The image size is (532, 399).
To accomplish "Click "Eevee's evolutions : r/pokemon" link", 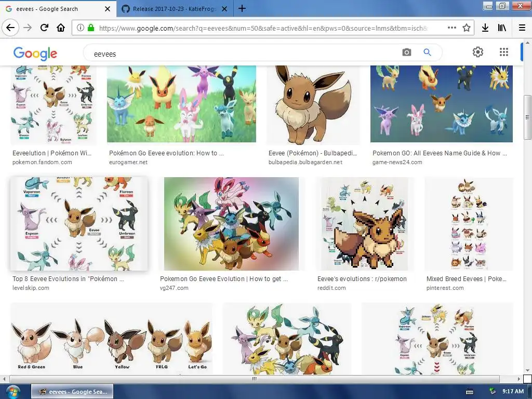I will (362, 279).
